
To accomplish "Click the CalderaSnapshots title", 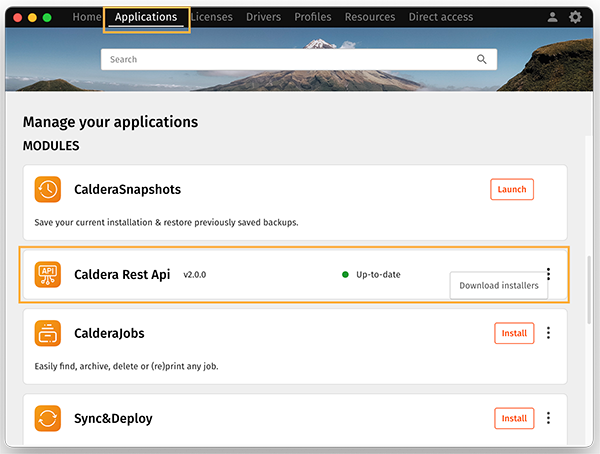I will point(127,189).
